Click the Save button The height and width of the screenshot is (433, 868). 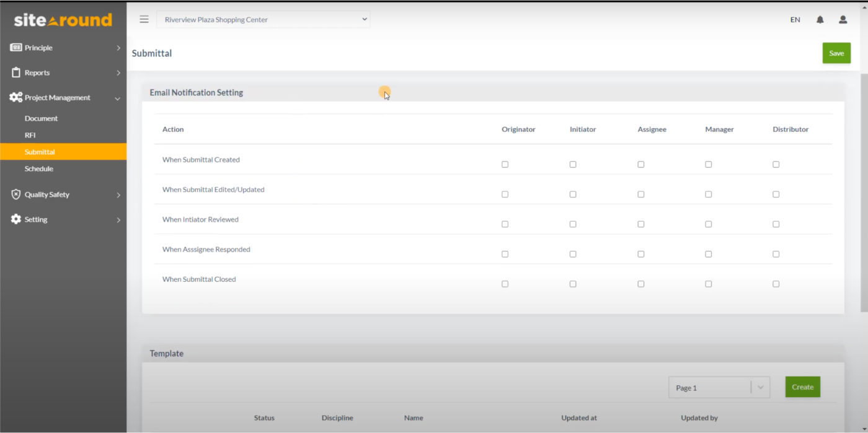pyautogui.click(x=836, y=53)
